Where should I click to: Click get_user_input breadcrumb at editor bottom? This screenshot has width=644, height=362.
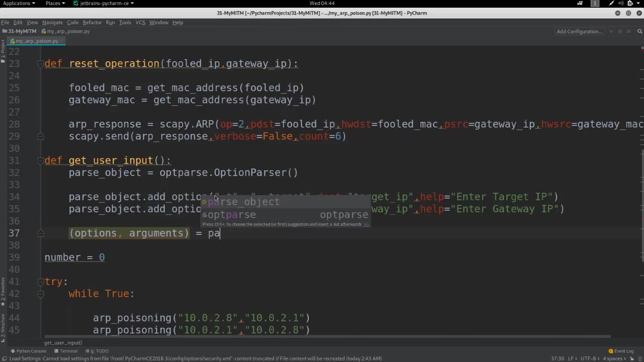[63, 343]
